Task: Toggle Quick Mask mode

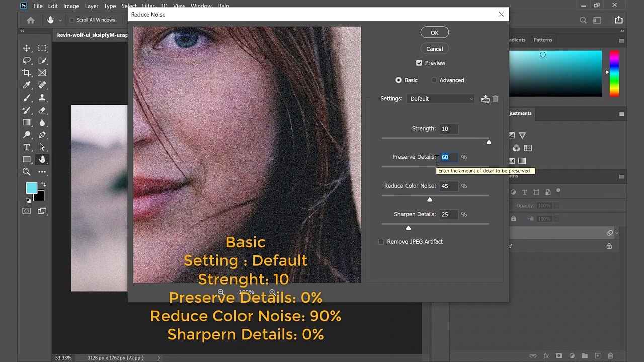Action: pyautogui.click(x=27, y=211)
